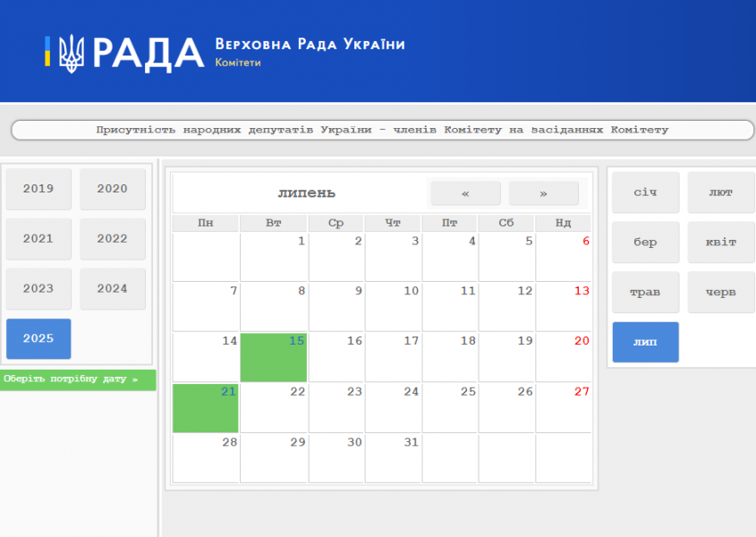Click calendar day 24
The image size is (756, 537).
coord(393,408)
